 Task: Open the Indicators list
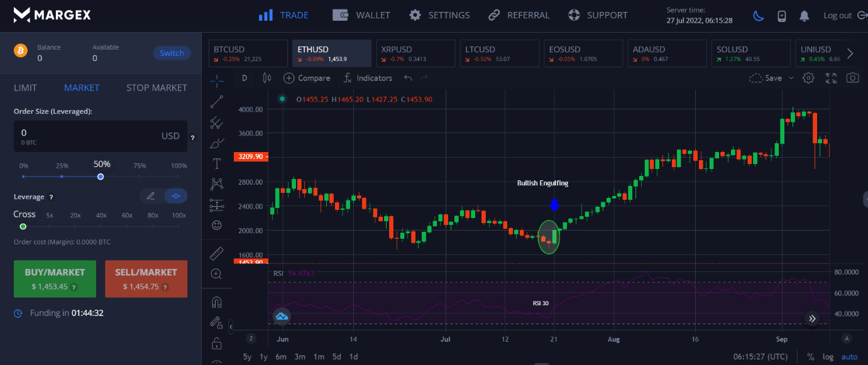368,78
